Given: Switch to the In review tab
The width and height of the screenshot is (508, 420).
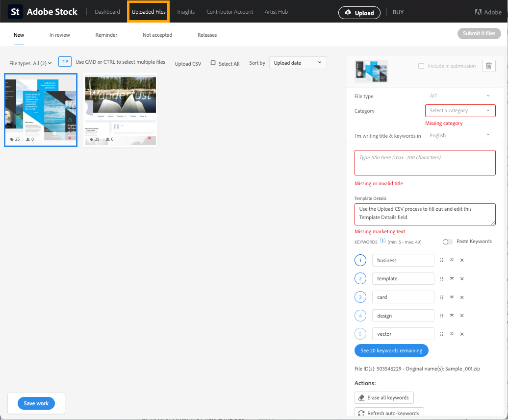Looking at the screenshot, I should click(x=59, y=35).
